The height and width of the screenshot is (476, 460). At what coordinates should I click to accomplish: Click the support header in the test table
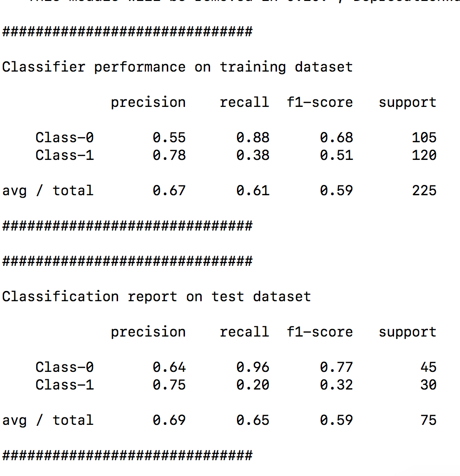click(407, 332)
